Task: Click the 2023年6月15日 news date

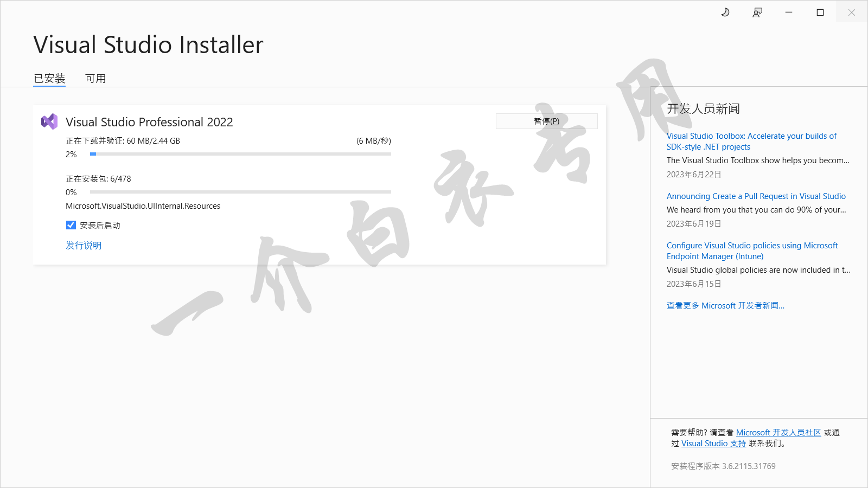Action: tap(694, 284)
